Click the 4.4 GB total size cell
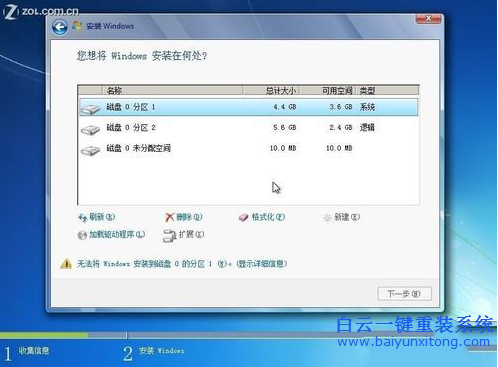498x367 pixels. [x=285, y=107]
